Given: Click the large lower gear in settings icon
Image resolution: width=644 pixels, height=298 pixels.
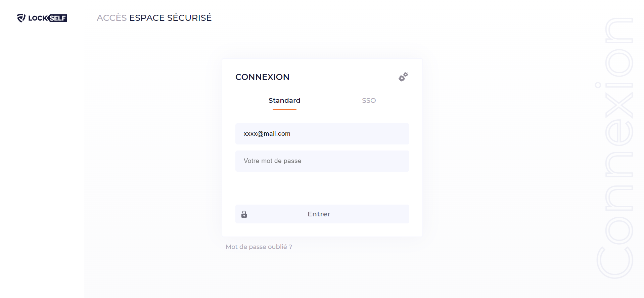Looking at the screenshot, I should pos(402,79).
